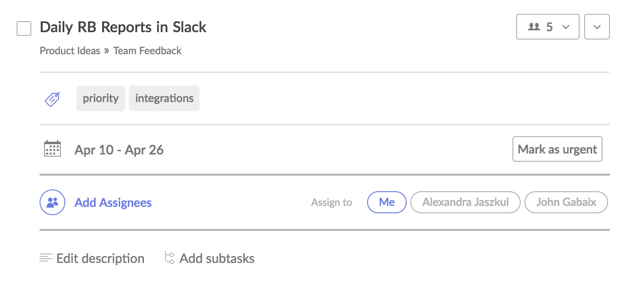The height and width of the screenshot is (285, 644).
Task: Assign task to John Gabaix
Action: [x=566, y=202]
